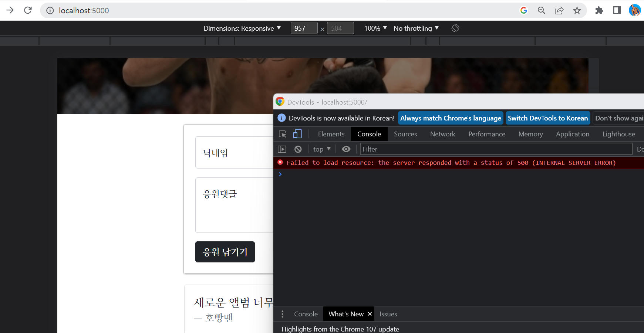This screenshot has width=644, height=333.
Task: View site information icon in address bar
Action: (x=50, y=10)
